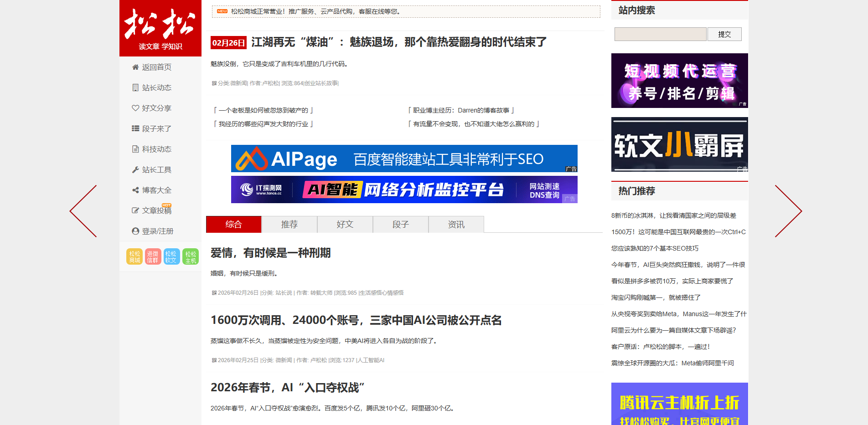Open the wrench icon 站长工具
The height and width of the screenshot is (425, 868).
point(135,170)
